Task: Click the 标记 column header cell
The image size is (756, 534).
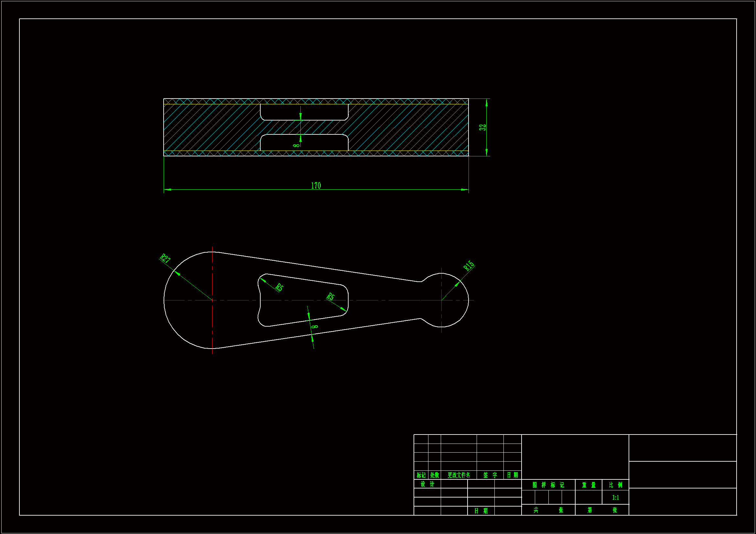Action: (421, 475)
